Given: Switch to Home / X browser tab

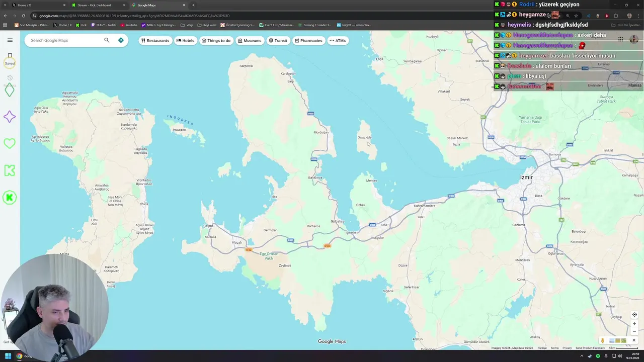Looking at the screenshot, I should pos(38,5).
